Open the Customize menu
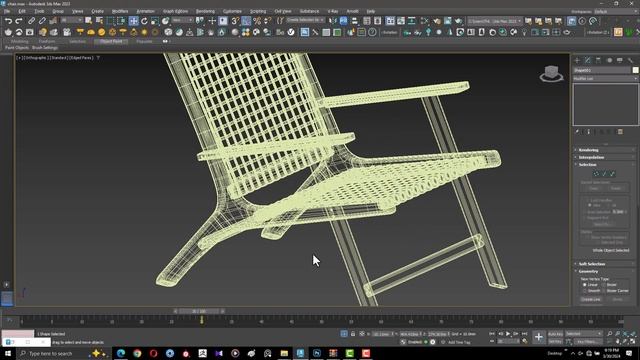The width and height of the screenshot is (640, 360). [x=232, y=11]
